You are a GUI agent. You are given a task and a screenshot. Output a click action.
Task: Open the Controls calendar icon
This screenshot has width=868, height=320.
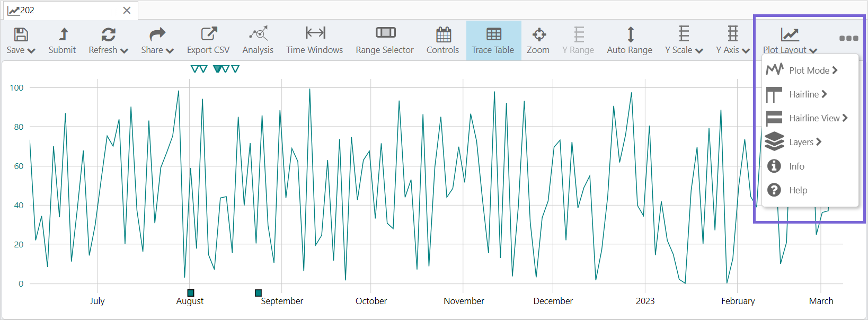443,34
